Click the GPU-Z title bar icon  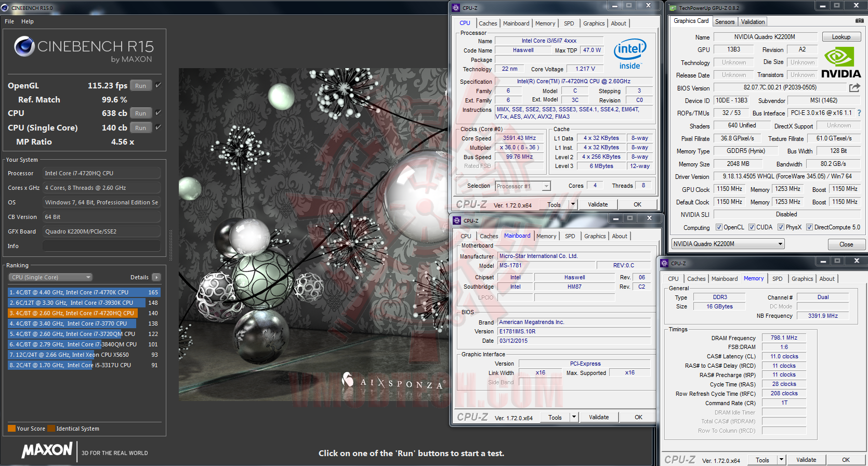point(673,8)
